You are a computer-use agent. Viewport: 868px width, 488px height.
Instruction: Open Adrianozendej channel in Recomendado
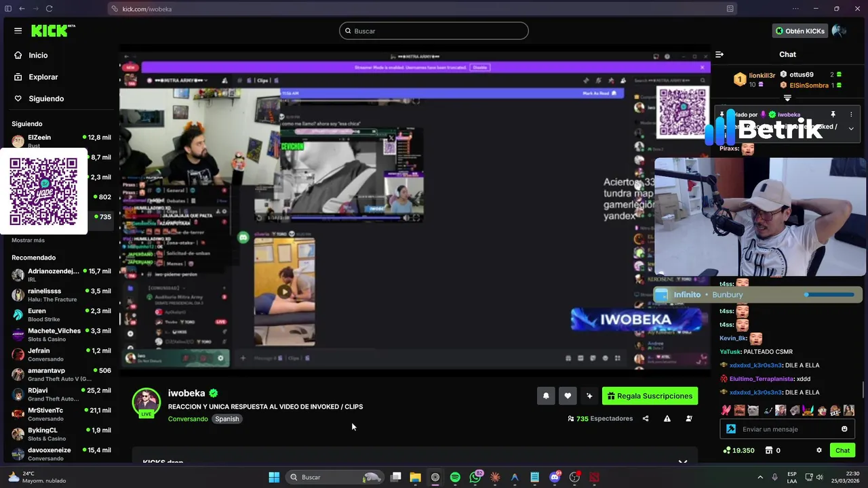[x=61, y=274]
